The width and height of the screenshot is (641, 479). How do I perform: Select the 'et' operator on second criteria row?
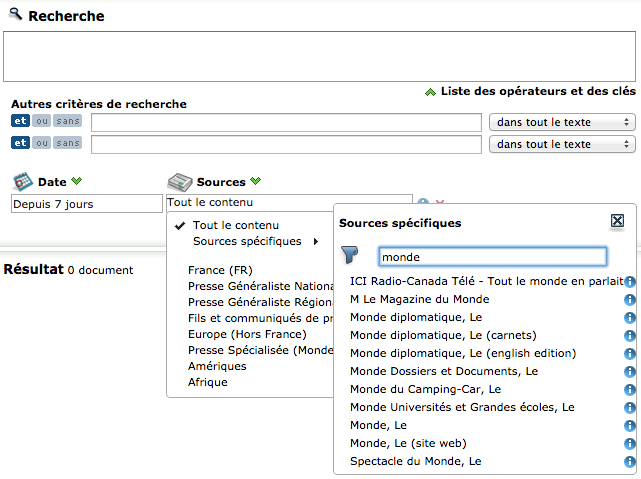20,143
